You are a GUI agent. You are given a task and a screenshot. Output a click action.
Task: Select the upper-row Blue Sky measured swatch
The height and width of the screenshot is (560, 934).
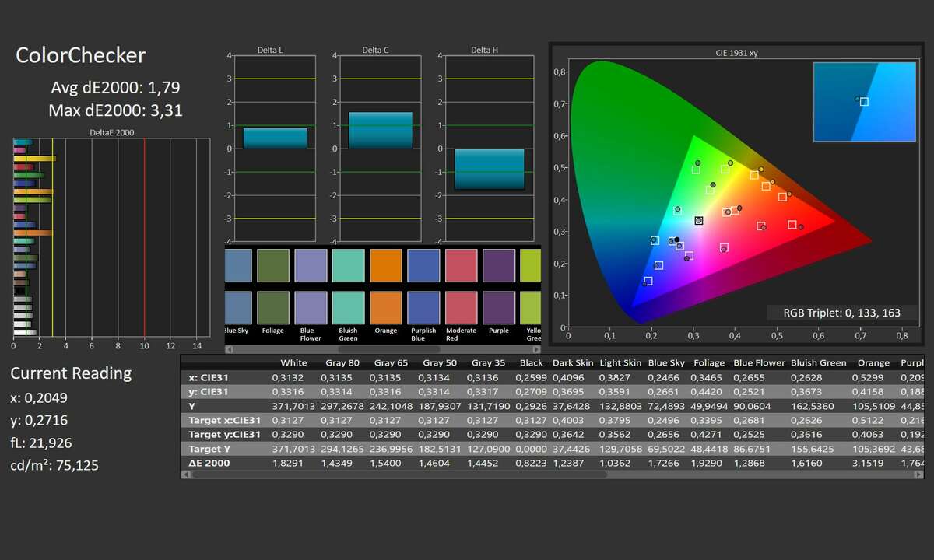coord(238,265)
